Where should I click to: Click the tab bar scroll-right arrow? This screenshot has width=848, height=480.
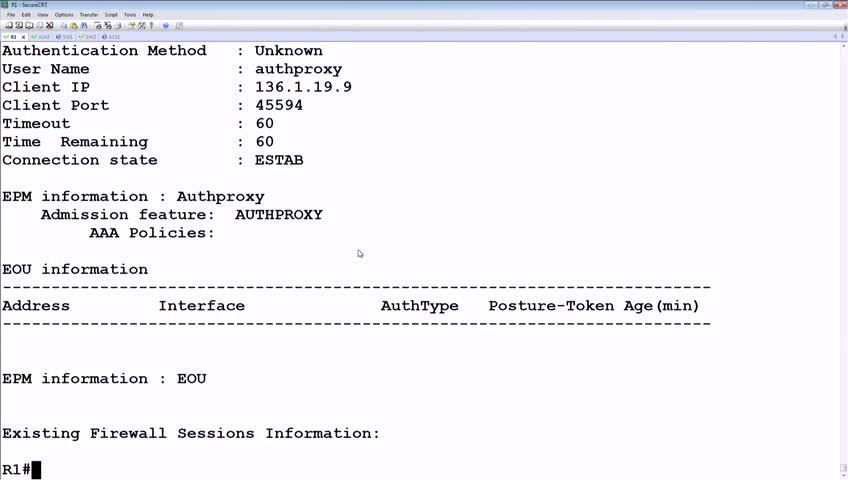pos(843,37)
